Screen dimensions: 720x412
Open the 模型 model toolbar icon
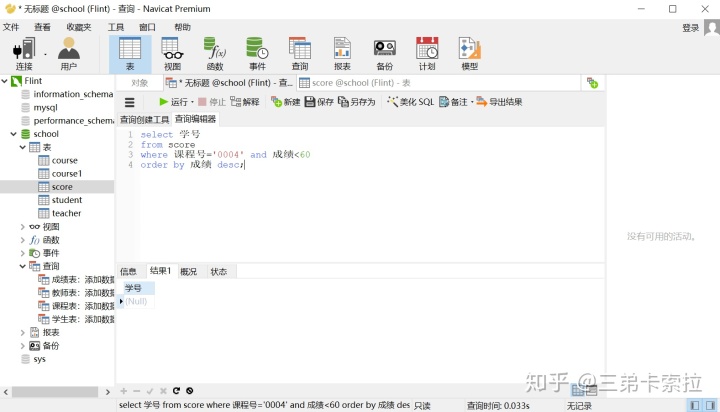tap(469, 54)
